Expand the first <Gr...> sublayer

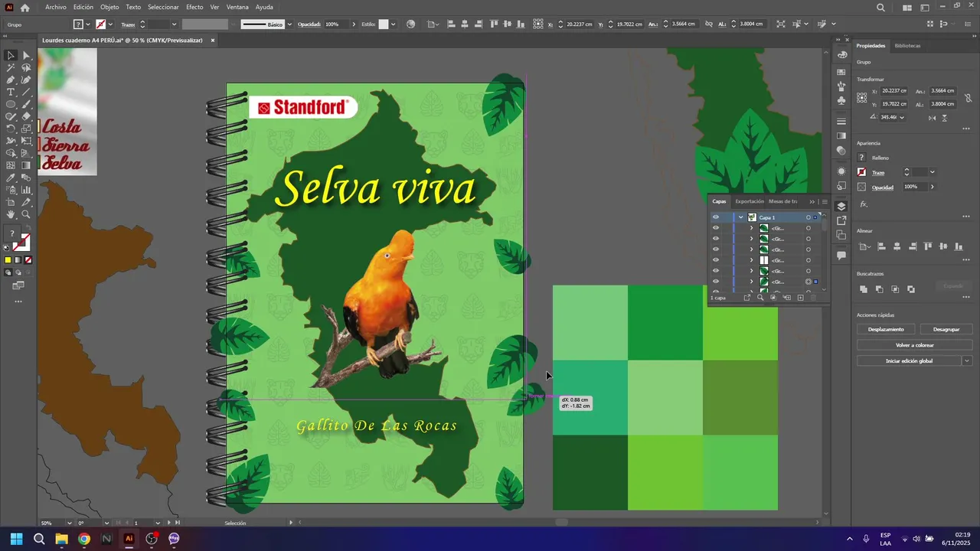coord(751,228)
